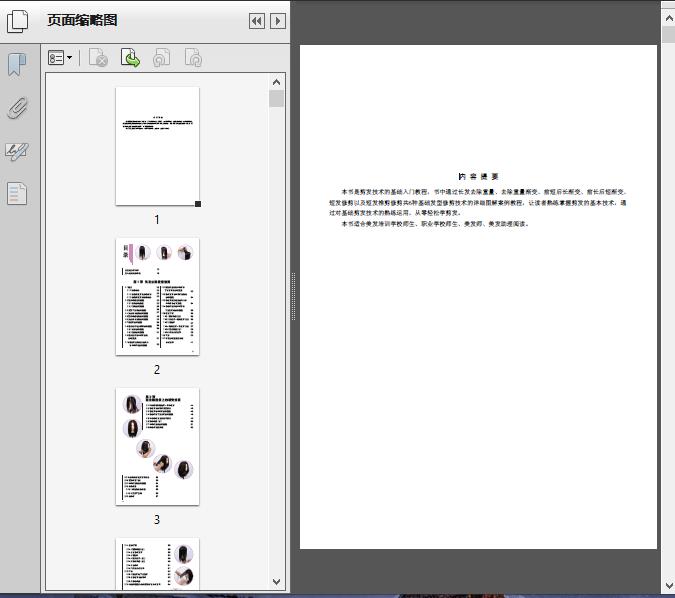Viewport: 675px width, 598px height.
Task: Select page 1 thumbnail
Action: click(x=157, y=146)
